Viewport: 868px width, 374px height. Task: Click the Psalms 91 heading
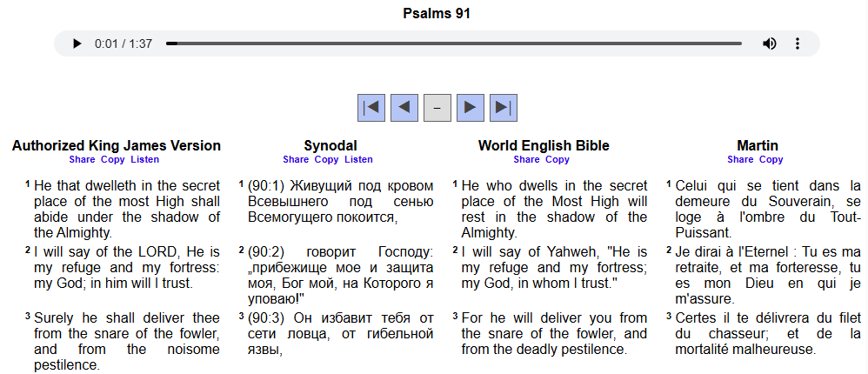437,13
